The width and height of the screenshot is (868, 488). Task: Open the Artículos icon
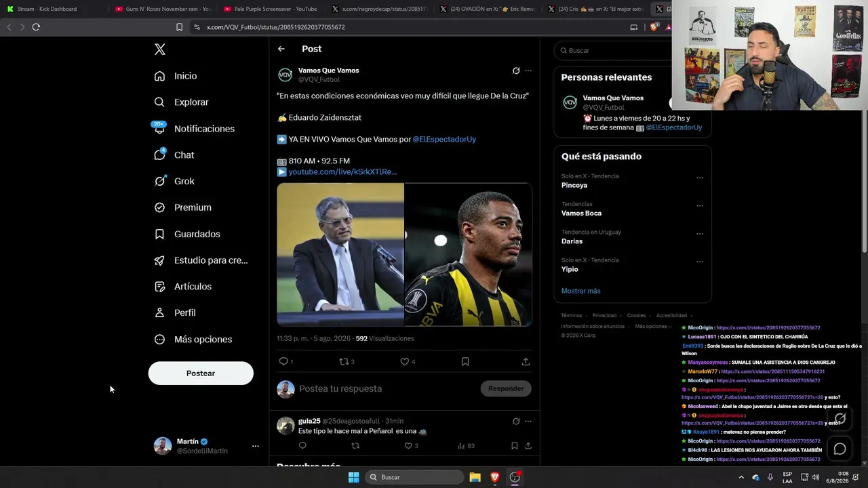[x=159, y=287]
